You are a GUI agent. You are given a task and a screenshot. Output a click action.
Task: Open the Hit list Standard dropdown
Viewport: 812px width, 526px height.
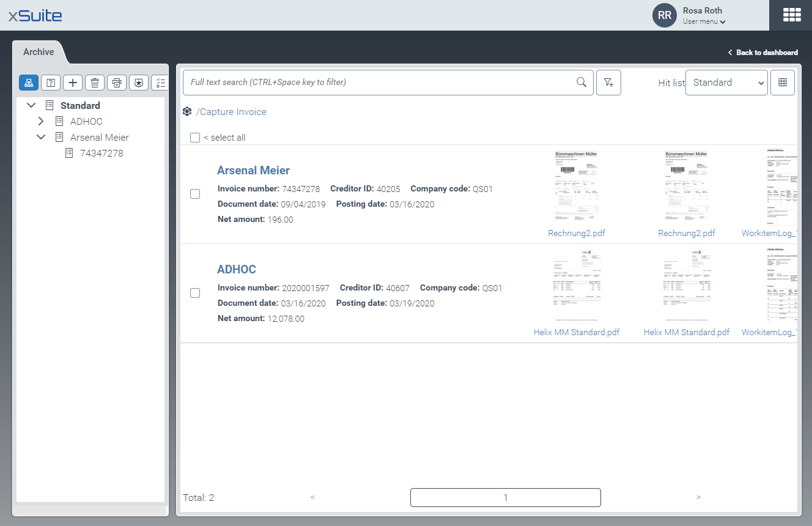coord(726,83)
